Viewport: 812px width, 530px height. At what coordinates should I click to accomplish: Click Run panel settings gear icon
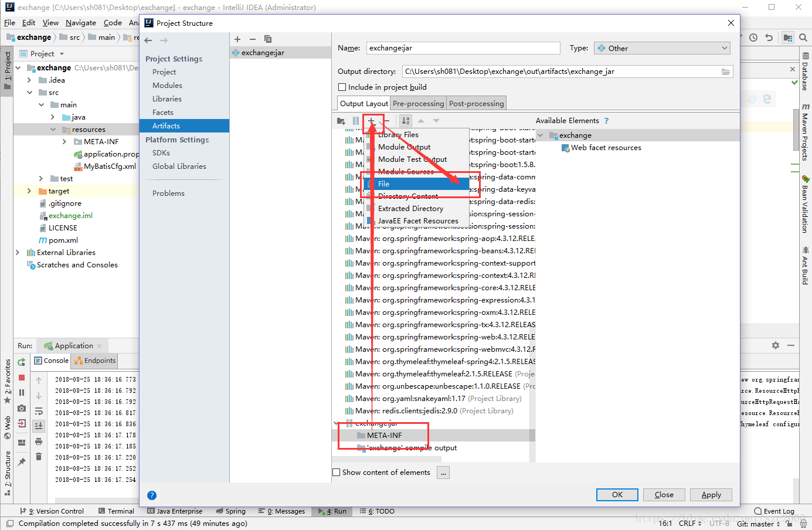776,345
